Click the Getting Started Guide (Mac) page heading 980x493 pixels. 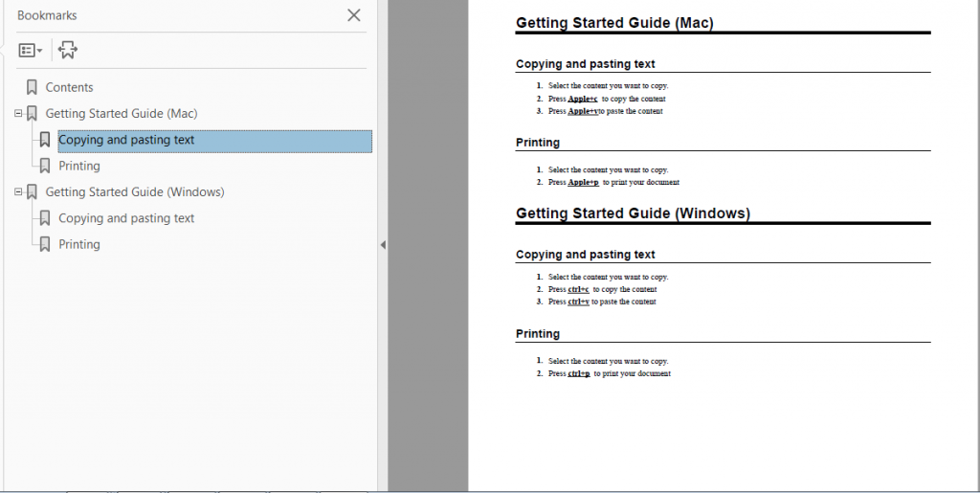coord(614,23)
